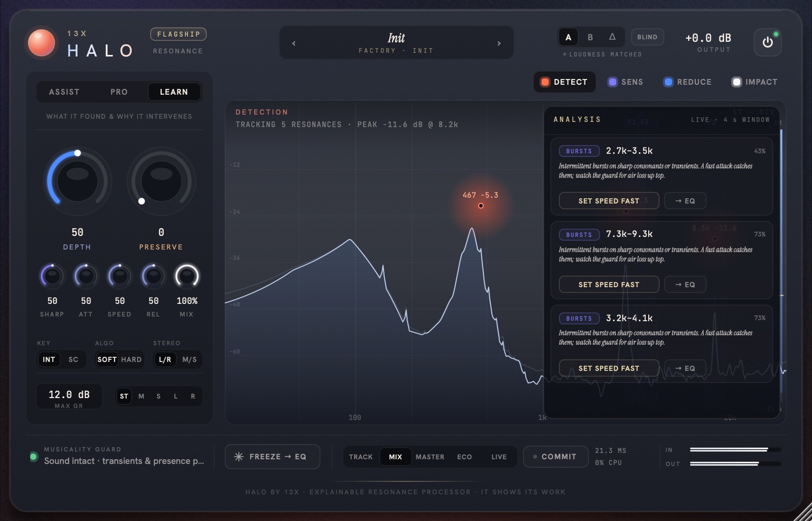Viewport: 812px width, 521px height.
Task: Click the freeze snowflake icon
Action: point(239,457)
